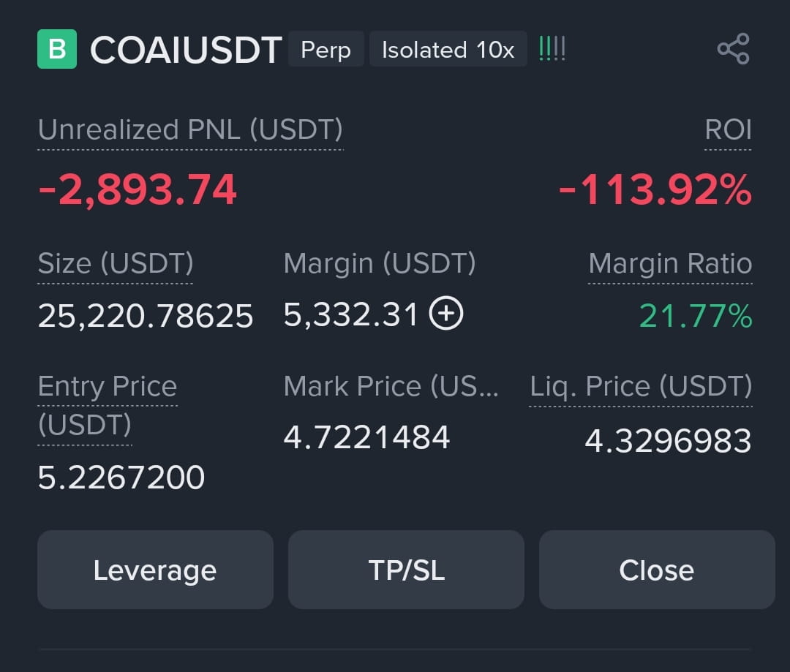Select the Mark Price truncated label
This screenshot has width=790, height=672.
pyautogui.click(x=391, y=386)
